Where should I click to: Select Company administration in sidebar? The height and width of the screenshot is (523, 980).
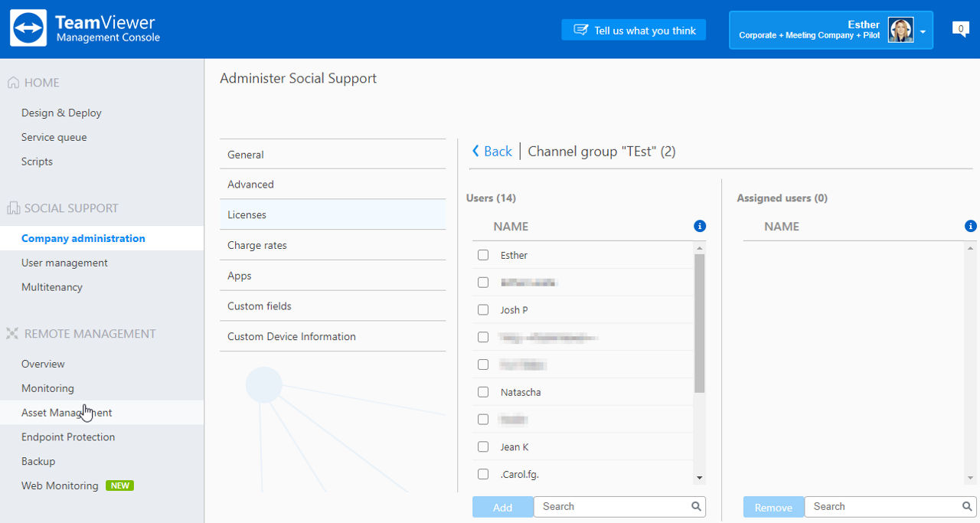click(83, 238)
